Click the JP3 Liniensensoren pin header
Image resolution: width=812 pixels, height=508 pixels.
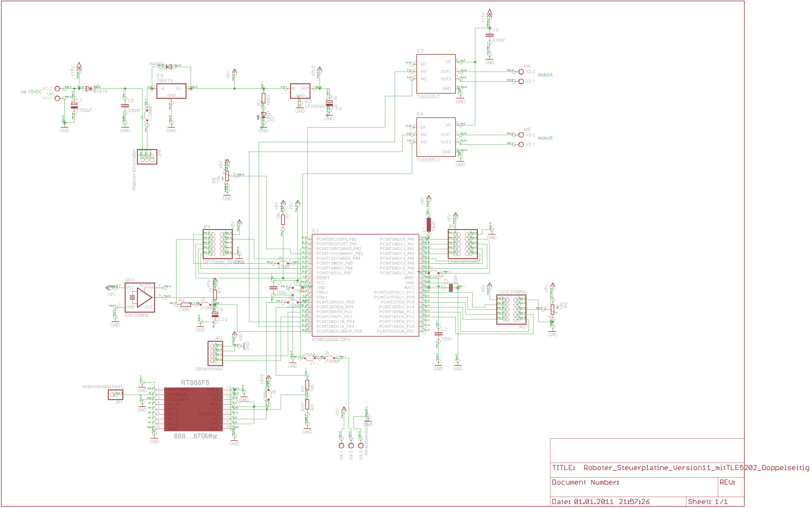tap(463, 244)
